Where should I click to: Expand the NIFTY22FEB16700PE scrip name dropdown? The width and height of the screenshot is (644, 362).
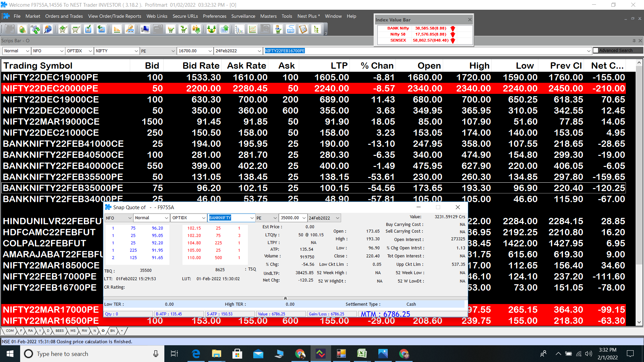click(x=588, y=51)
